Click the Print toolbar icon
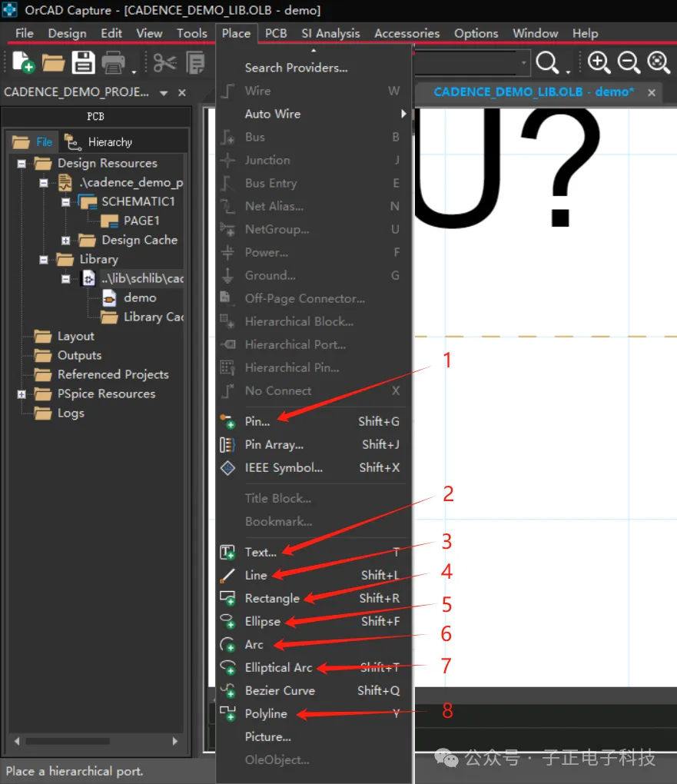Image resolution: width=677 pixels, height=784 pixels. click(114, 64)
